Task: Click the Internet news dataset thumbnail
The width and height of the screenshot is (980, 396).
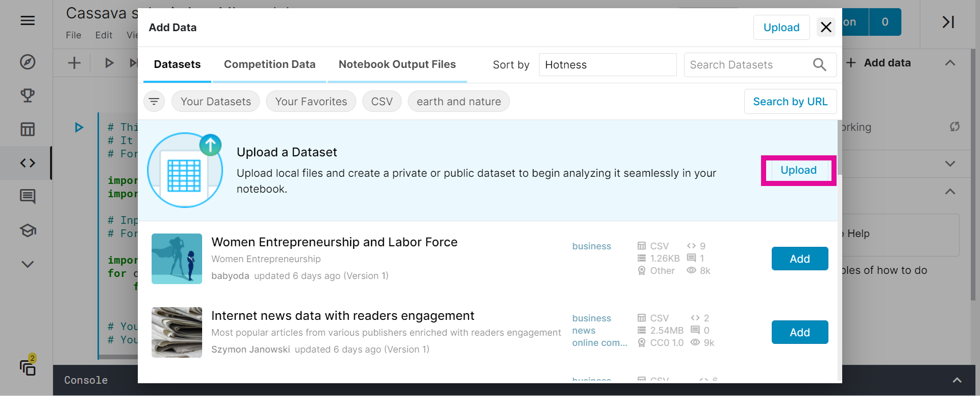Action: (177, 332)
